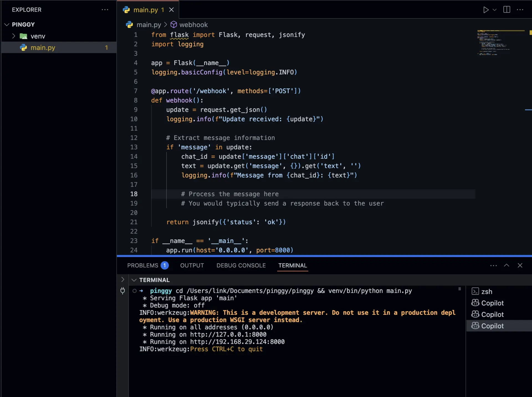Click http://127.0.0.1:8000 link in terminal

pyautogui.click(x=228, y=335)
